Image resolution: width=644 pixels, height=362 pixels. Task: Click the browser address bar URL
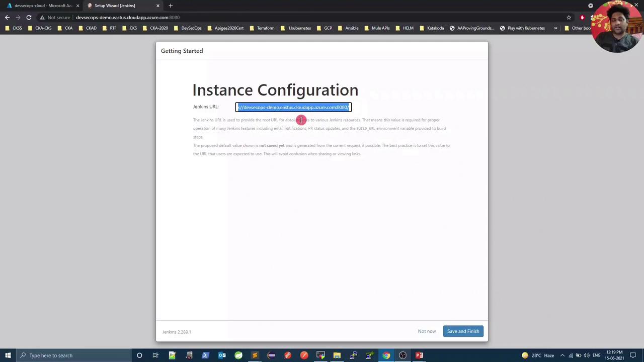128,18
